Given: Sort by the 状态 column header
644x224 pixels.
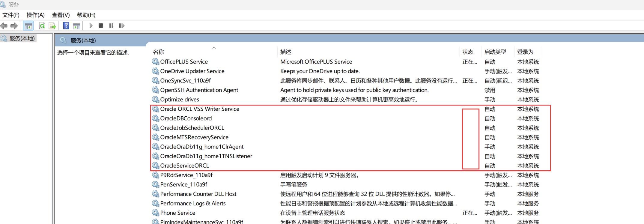Looking at the screenshot, I should pyautogui.click(x=468, y=52).
